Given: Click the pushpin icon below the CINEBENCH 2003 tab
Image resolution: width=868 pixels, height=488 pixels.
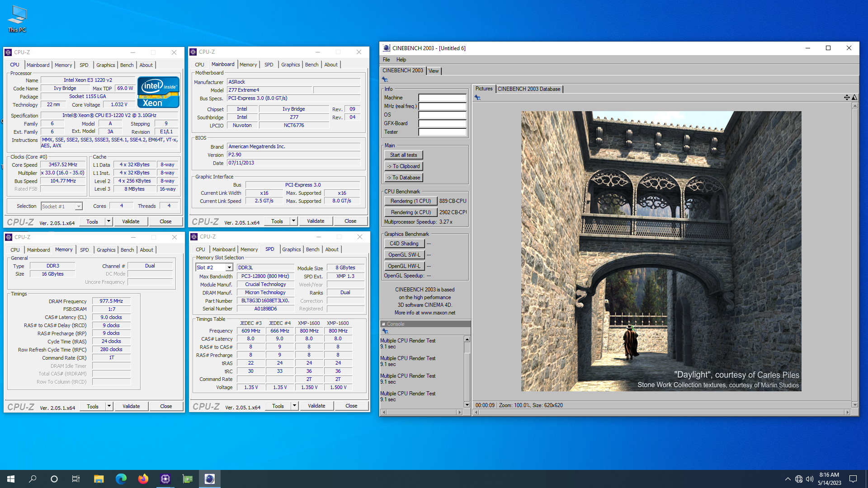Looking at the screenshot, I should point(385,80).
